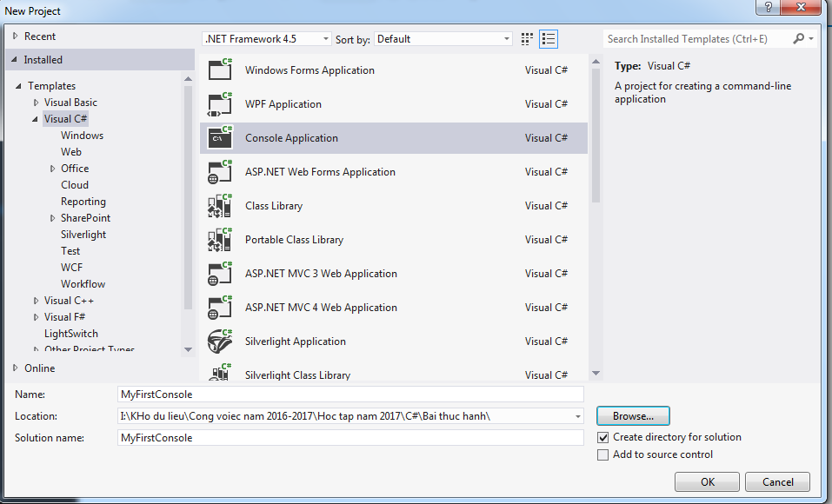832x504 pixels.
Task: Toggle Create directory for solution checkbox
Action: pyautogui.click(x=602, y=437)
